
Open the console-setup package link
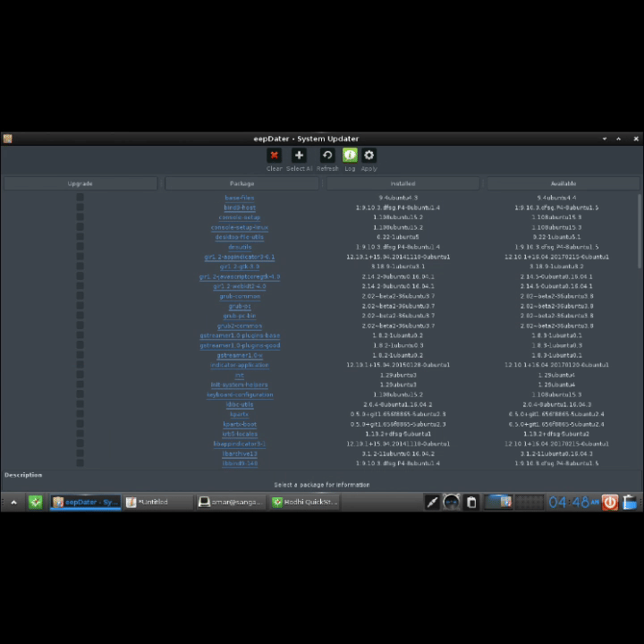click(x=240, y=217)
